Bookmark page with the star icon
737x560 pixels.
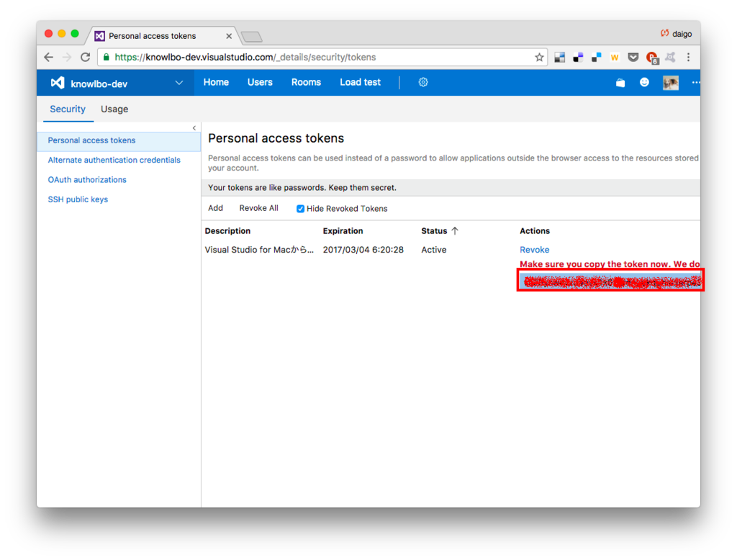(539, 58)
